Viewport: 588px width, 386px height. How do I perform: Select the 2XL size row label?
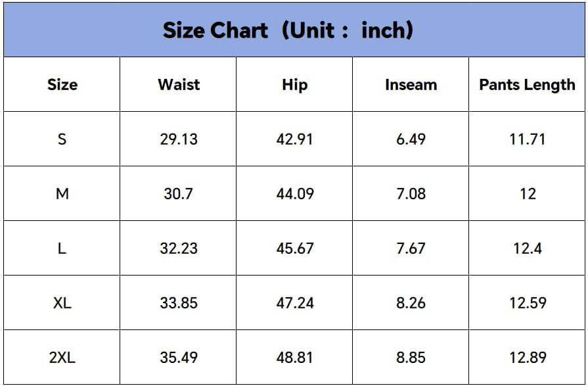tap(62, 357)
